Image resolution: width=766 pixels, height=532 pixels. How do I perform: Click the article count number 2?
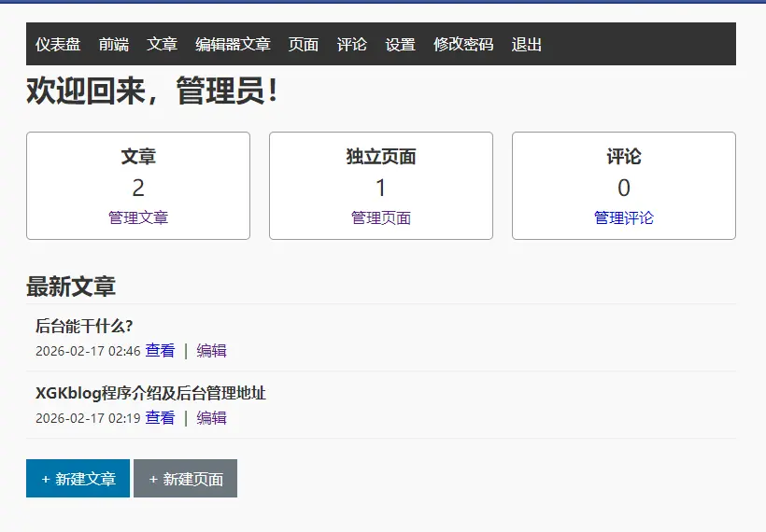tap(138, 188)
